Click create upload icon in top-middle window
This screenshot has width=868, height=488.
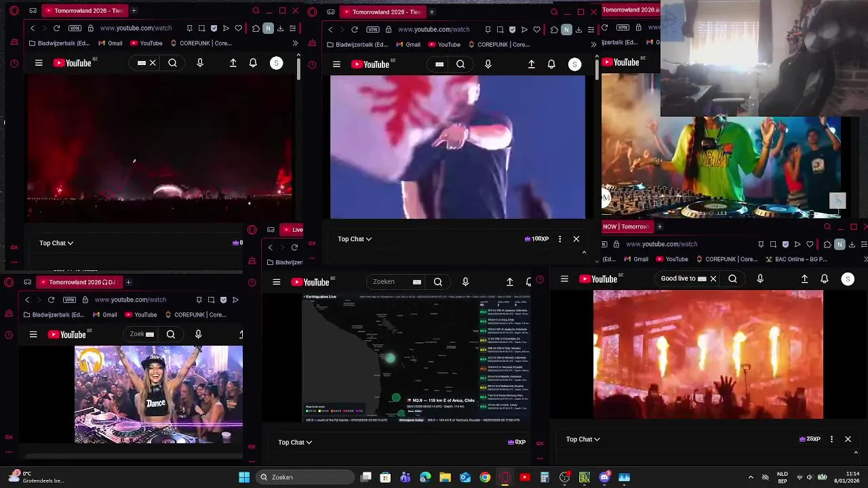pos(532,64)
